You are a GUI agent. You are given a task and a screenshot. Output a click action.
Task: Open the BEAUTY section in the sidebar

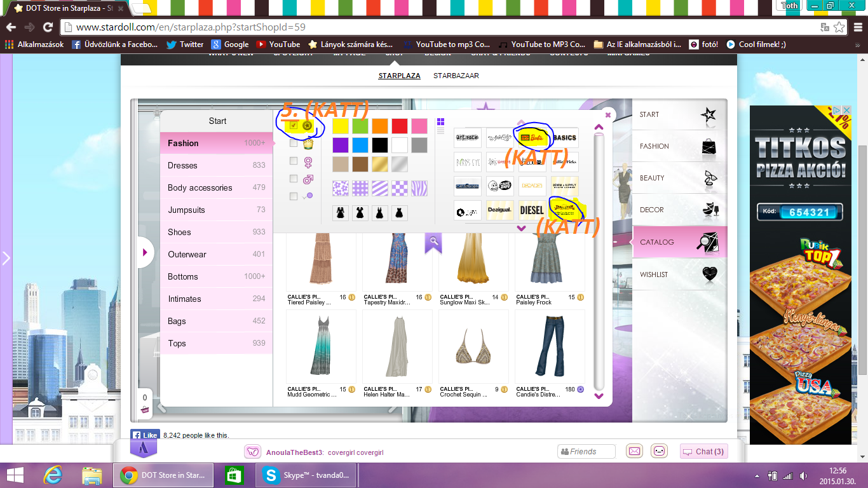[x=679, y=179]
